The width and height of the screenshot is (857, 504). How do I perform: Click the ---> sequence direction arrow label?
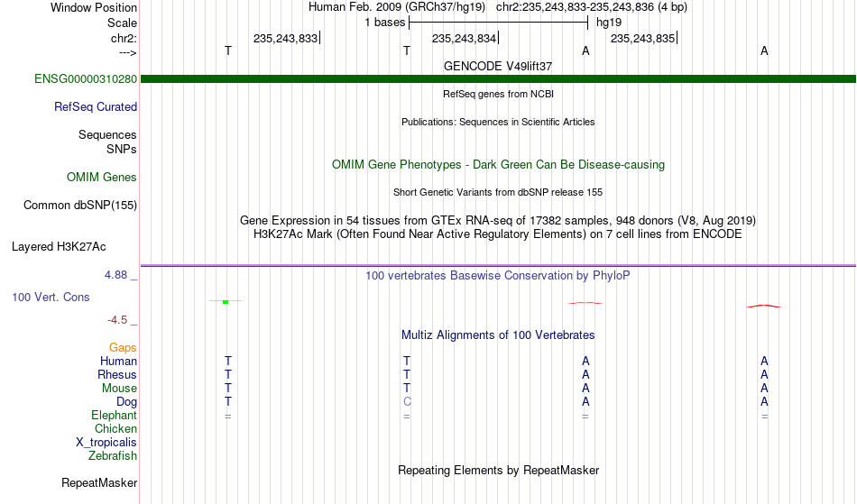pyautogui.click(x=128, y=52)
